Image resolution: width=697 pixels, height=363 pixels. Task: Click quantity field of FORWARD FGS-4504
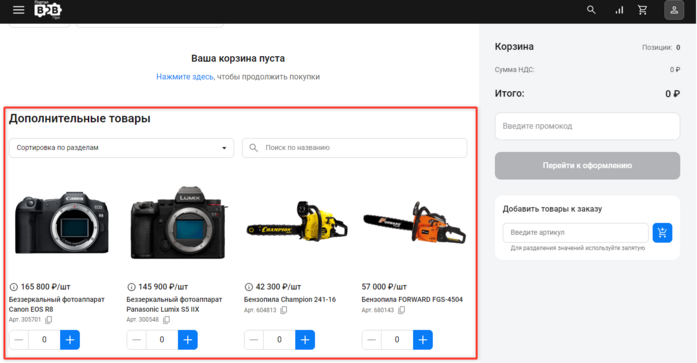click(x=397, y=340)
